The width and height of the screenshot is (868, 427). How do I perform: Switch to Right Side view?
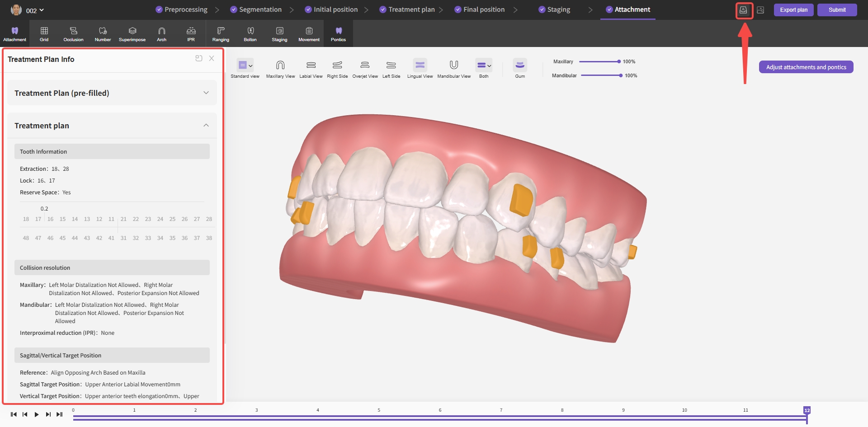click(337, 68)
